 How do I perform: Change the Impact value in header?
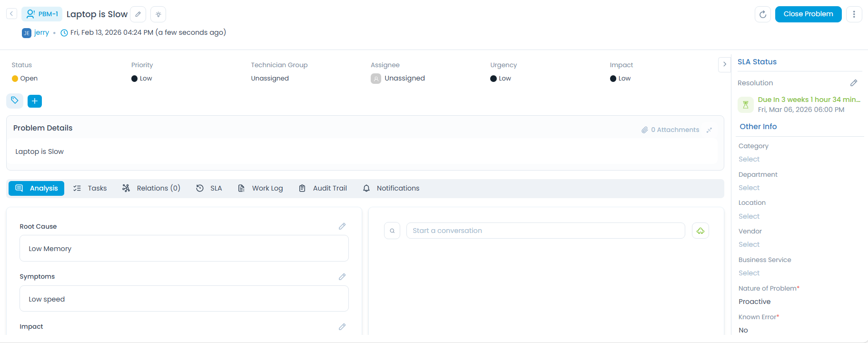620,79
